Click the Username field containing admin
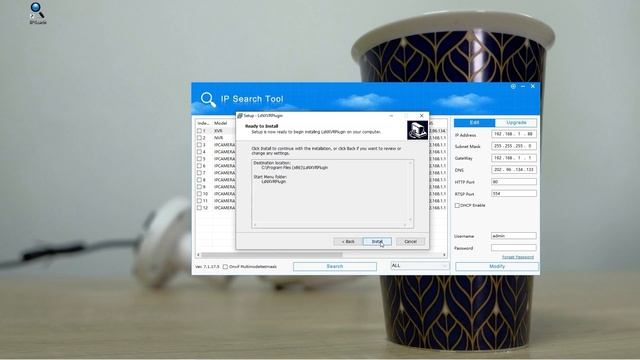640x360 pixels. [x=514, y=236]
